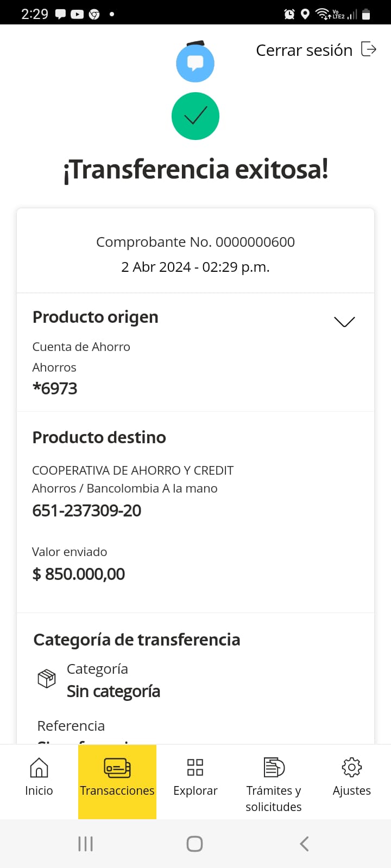Open Ajustes gear icon
The height and width of the screenshot is (868, 391).
coord(352,768)
